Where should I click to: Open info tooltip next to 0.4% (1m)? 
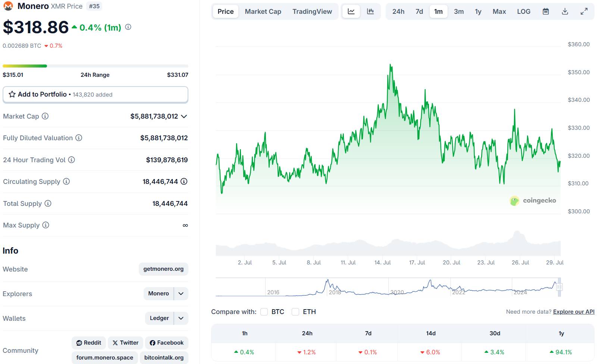(128, 27)
